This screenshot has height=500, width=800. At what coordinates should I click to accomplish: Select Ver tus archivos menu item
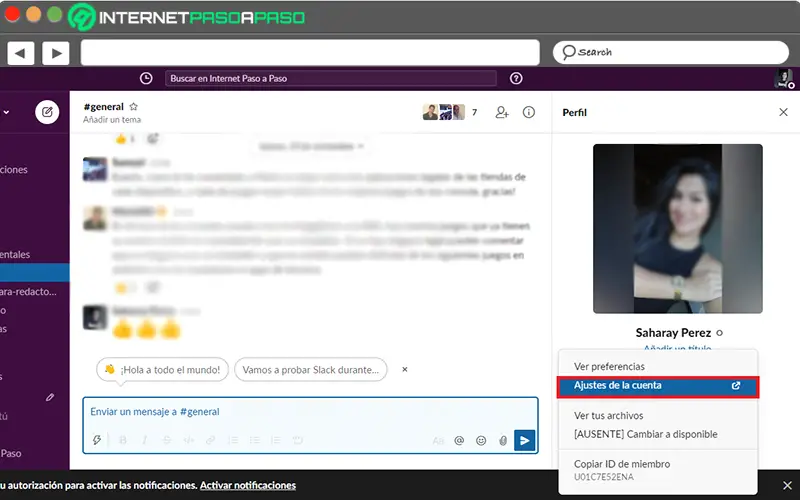coord(608,415)
